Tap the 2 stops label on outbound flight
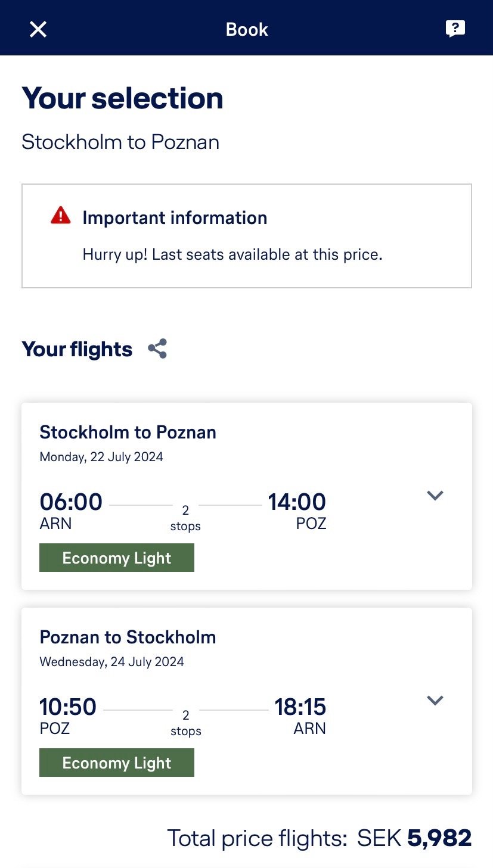Image resolution: width=493 pixels, height=868 pixels. click(185, 518)
